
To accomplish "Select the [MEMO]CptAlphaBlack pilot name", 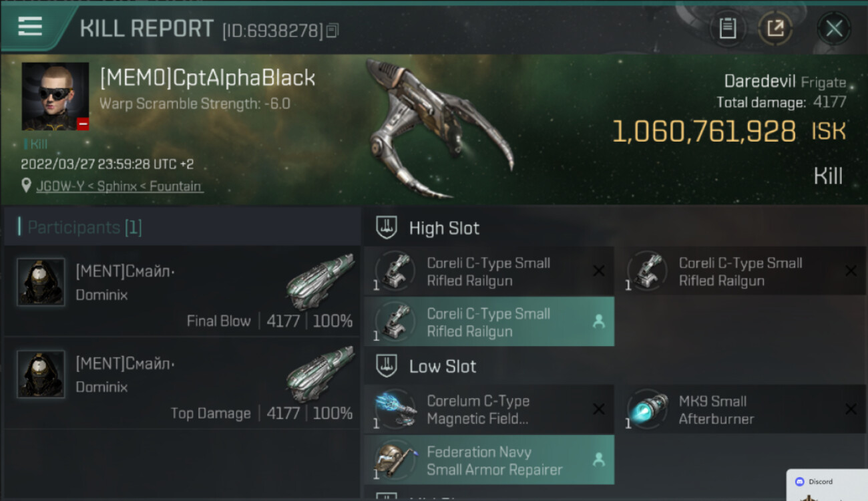I will click(x=207, y=78).
